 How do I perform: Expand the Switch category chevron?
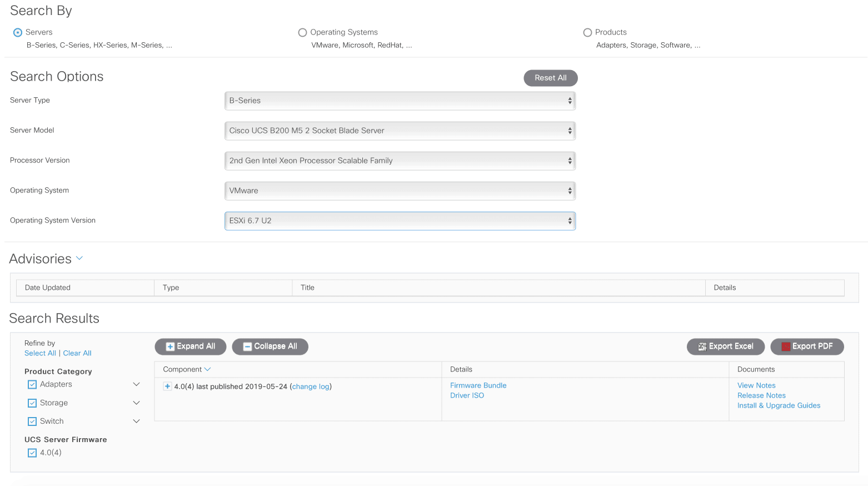(136, 421)
